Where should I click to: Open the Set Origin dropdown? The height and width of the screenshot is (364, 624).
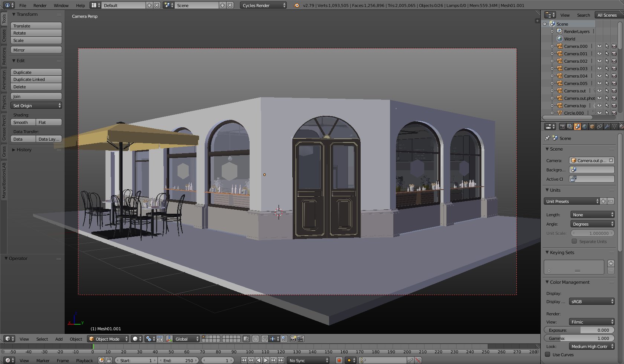tap(36, 106)
